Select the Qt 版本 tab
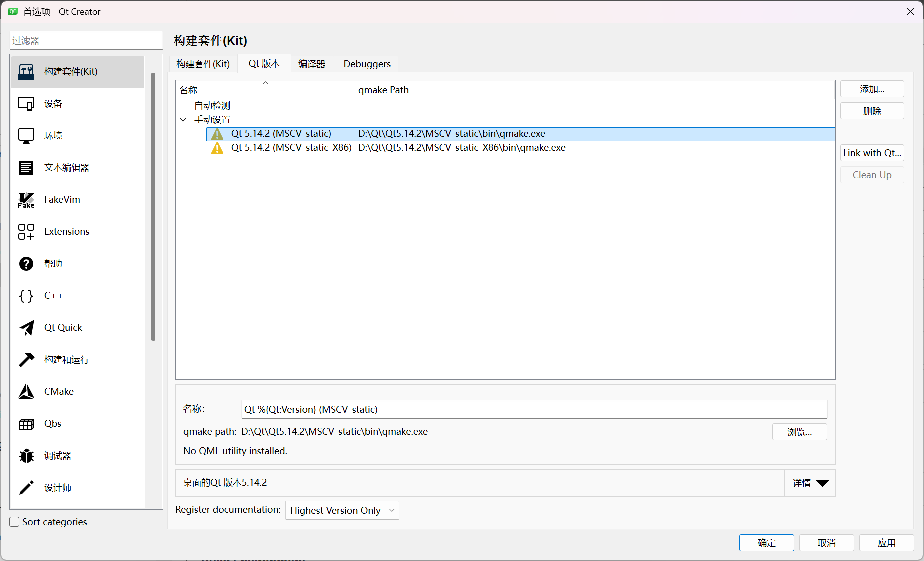This screenshot has width=924, height=561. coord(264,64)
